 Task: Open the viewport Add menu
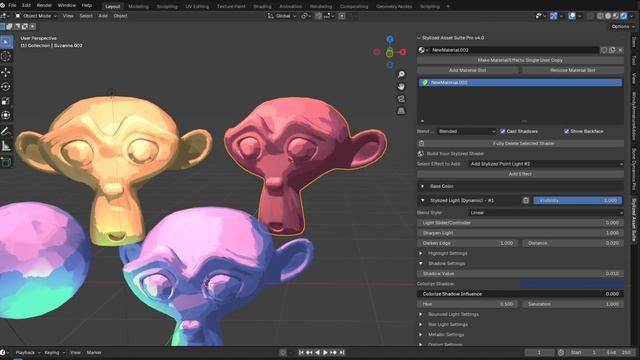(x=103, y=16)
